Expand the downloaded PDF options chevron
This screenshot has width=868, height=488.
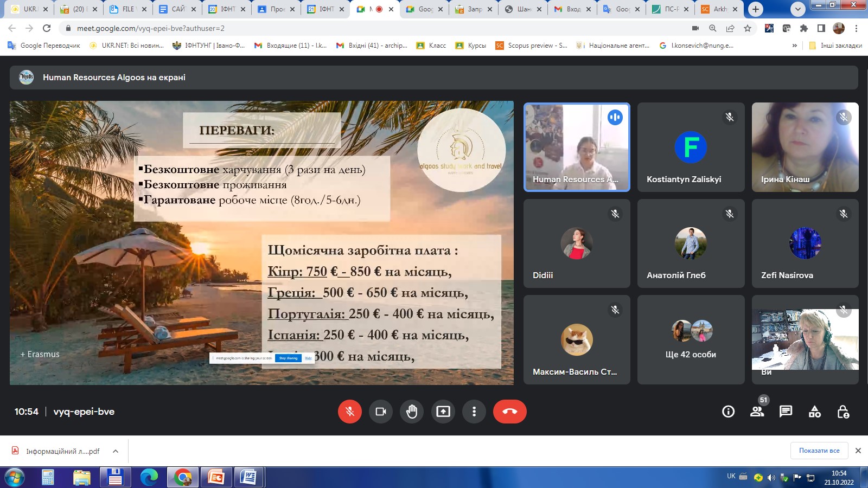click(x=116, y=451)
